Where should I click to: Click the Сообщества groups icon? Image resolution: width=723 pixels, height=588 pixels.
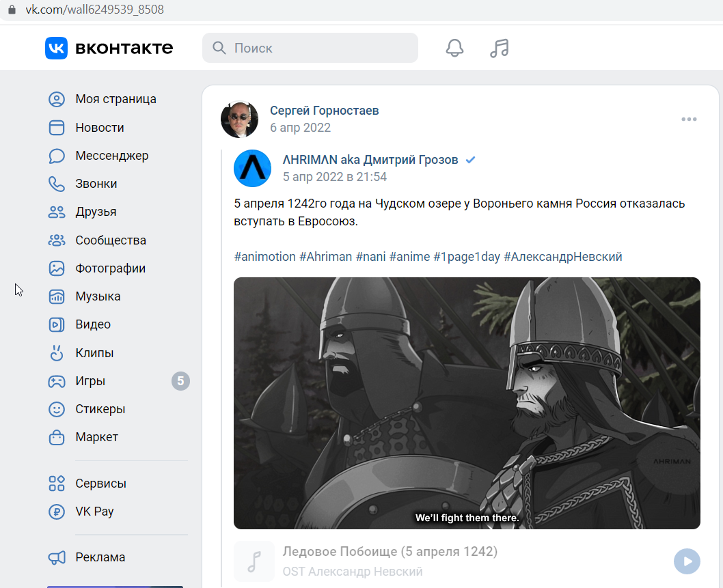(x=57, y=240)
